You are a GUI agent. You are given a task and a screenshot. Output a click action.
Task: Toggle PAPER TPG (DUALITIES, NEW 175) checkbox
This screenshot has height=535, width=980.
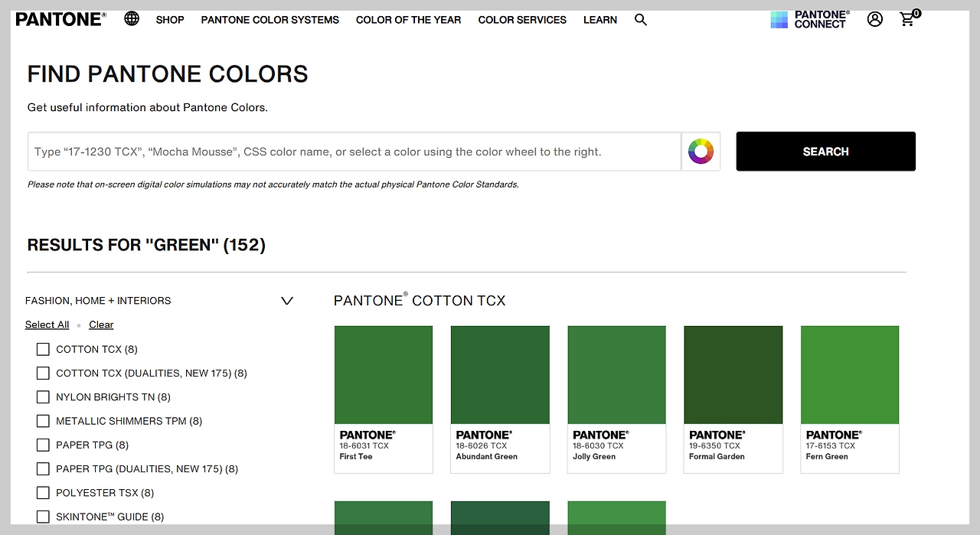click(43, 468)
